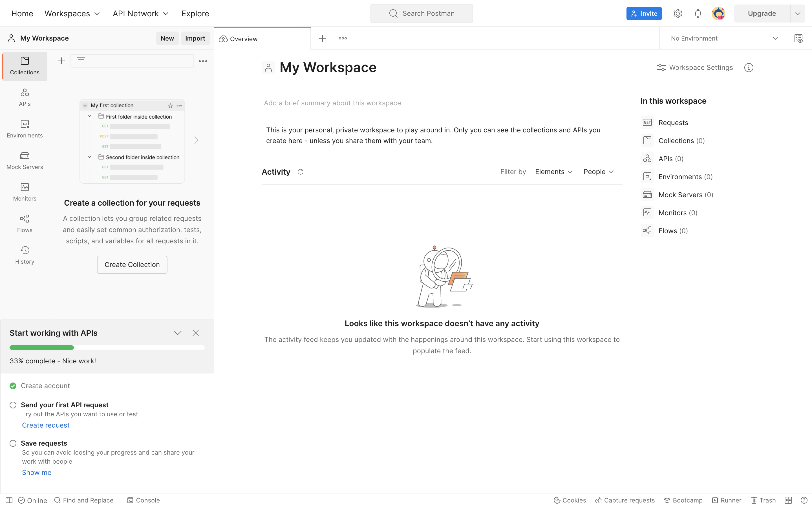This screenshot has width=812, height=507.
Task: Open the Elements filter dropdown
Action: click(x=554, y=172)
